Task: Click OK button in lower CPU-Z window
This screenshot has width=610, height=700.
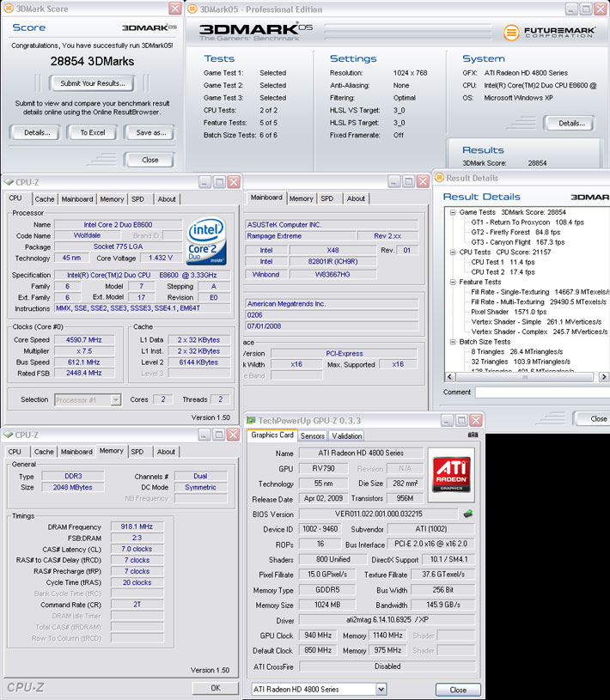Action: coord(216,688)
